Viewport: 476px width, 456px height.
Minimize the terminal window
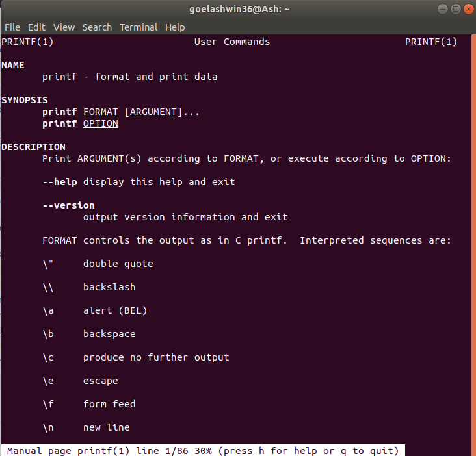443,10
